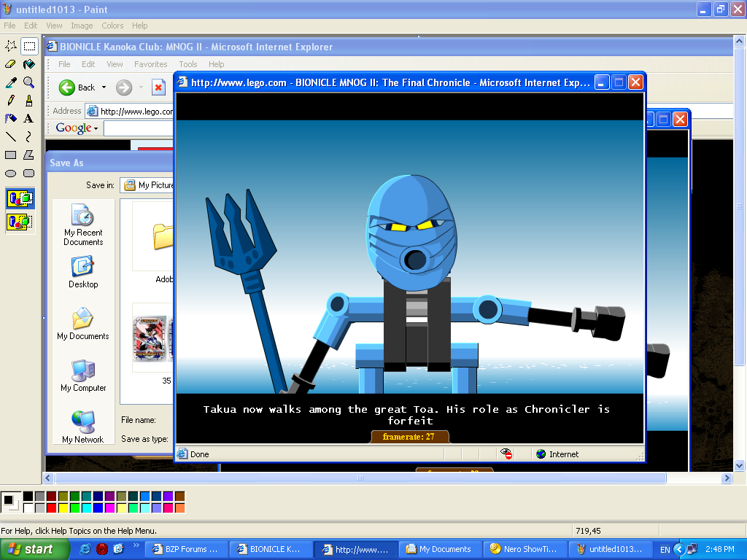The width and height of the screenshot is (747, 560).
Task: Launch Internet Explorer from Quick Launch
Action: [x=85, y=549]
